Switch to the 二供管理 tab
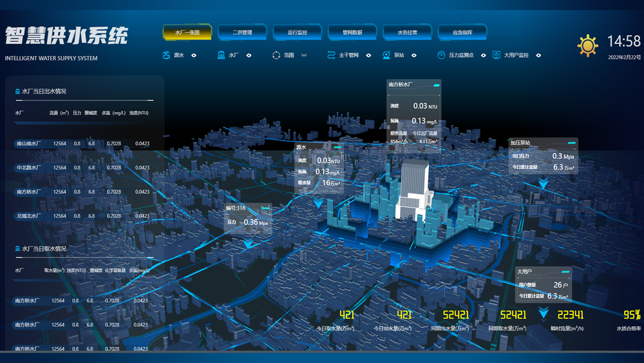 point(242,32)
